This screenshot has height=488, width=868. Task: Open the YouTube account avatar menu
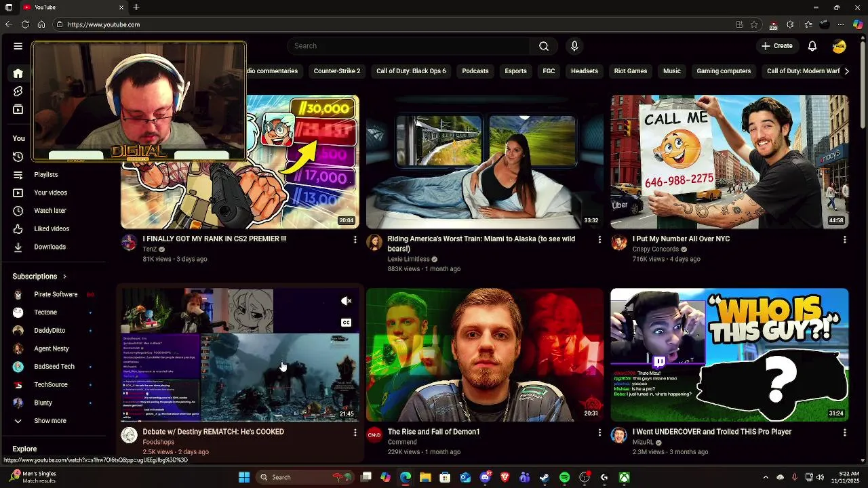[840, 46]
